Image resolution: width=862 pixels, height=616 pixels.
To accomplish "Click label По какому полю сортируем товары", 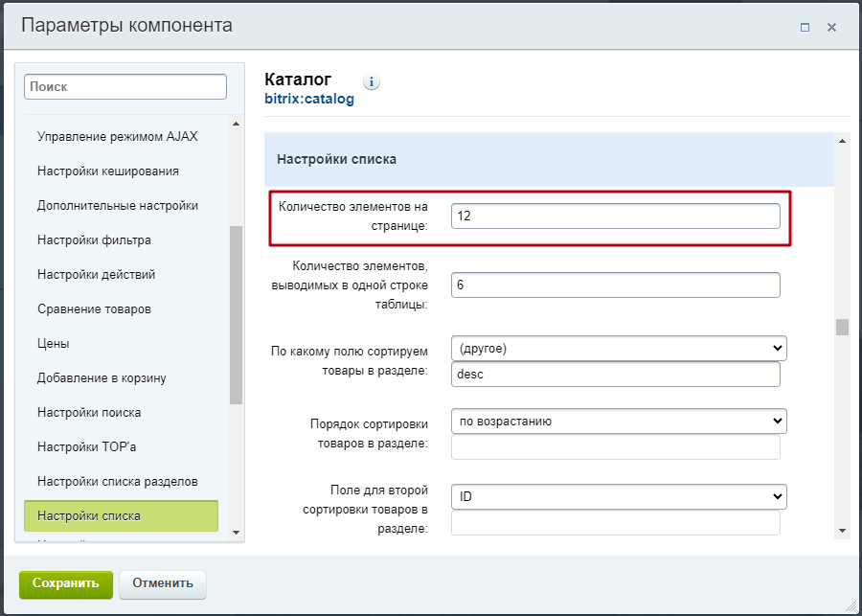I will pyautogui.click(x=350, y=361).
